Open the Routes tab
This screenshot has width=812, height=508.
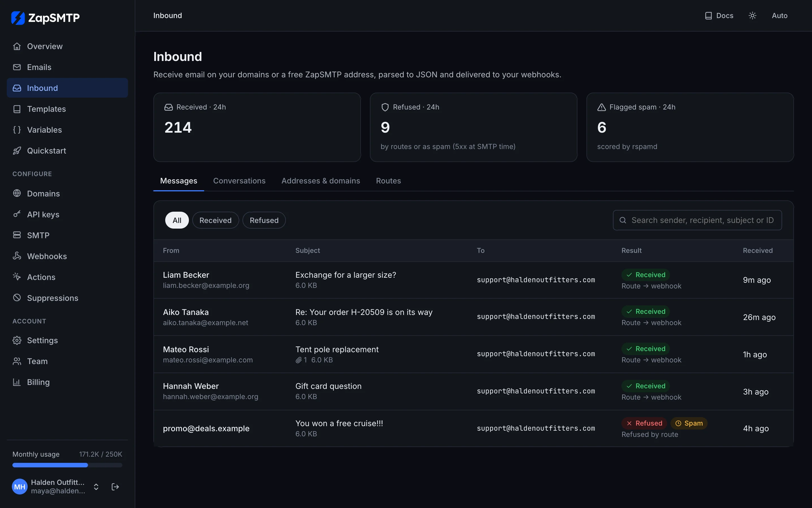[x=388, y=181]
